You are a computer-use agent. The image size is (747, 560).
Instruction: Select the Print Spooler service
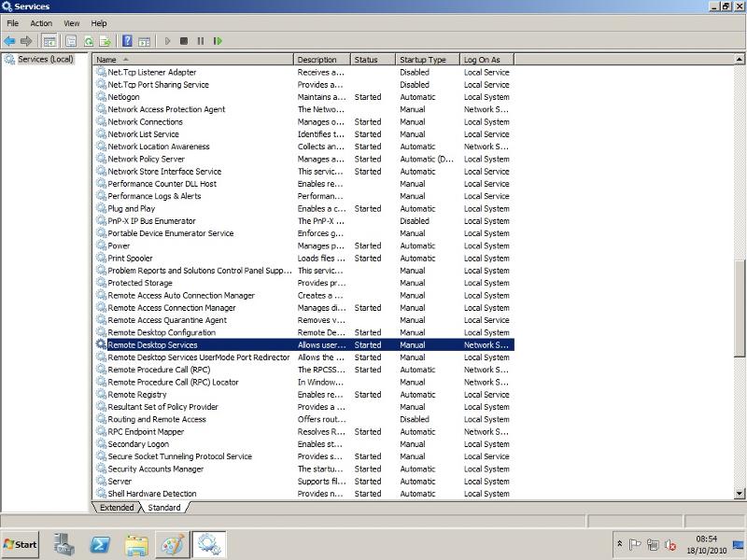(303, 259)
